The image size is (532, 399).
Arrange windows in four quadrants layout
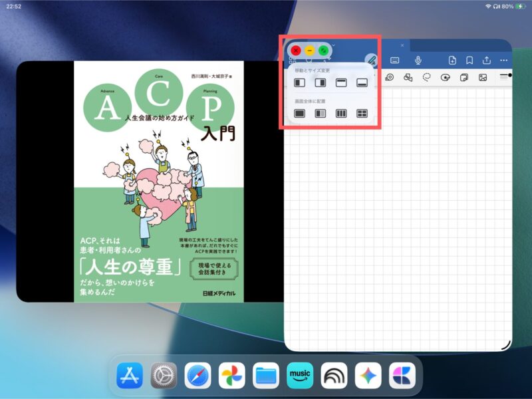pyautogui.click(x=362, y=114)
